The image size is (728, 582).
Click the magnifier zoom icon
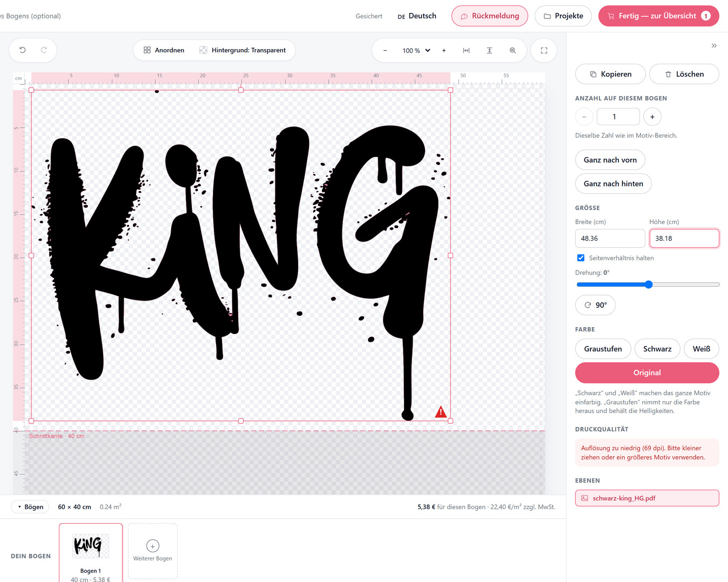(513, 50)
